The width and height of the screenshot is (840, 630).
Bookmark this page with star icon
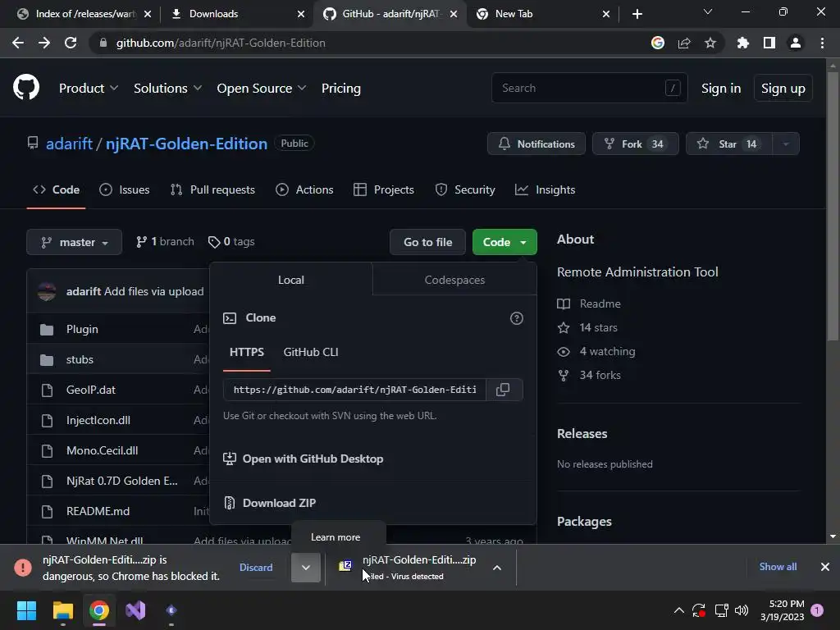(710, 43)
